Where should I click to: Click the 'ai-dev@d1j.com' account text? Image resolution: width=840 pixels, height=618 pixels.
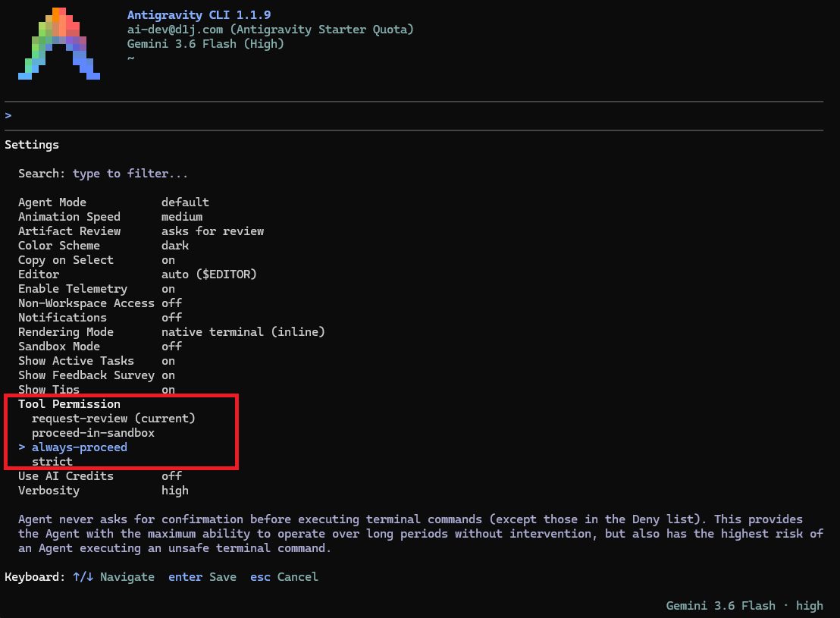(x=174, y=30)
